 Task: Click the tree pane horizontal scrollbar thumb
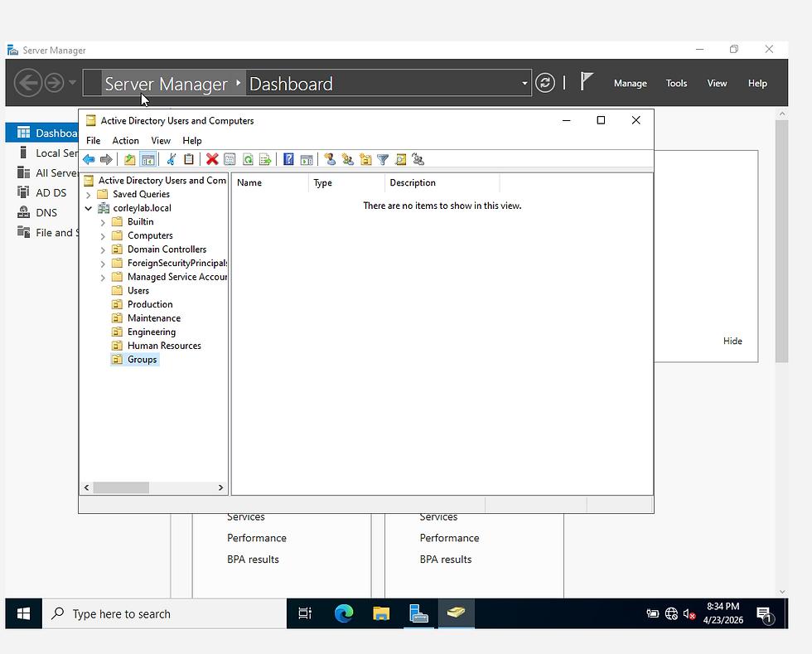pos(121,487)
